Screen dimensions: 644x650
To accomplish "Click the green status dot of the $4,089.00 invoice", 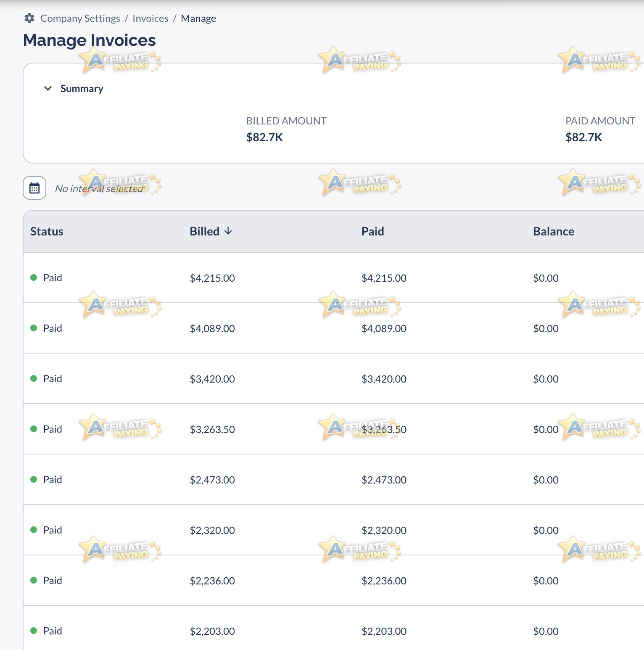I will 34,328.
